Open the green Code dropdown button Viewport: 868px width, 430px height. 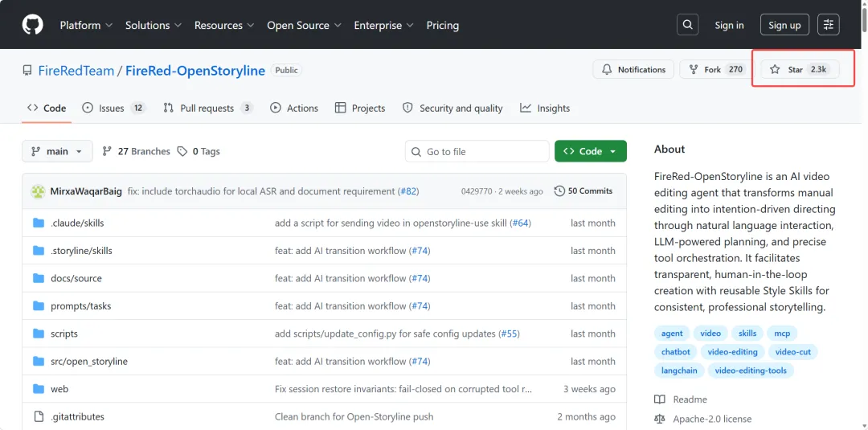[x=590, y=151]
